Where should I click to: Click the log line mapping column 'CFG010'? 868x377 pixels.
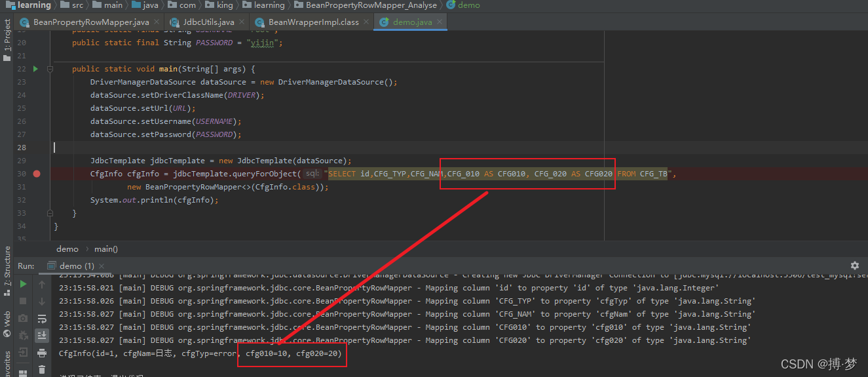[404, 327]
